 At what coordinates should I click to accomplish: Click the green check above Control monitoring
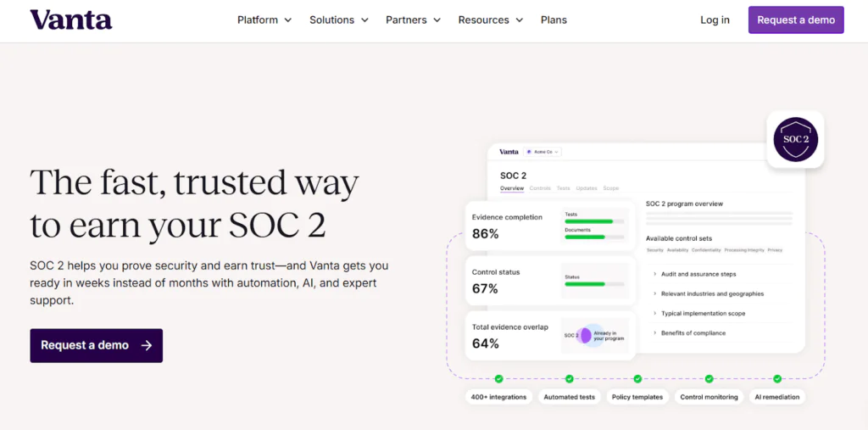coord(709,379)
